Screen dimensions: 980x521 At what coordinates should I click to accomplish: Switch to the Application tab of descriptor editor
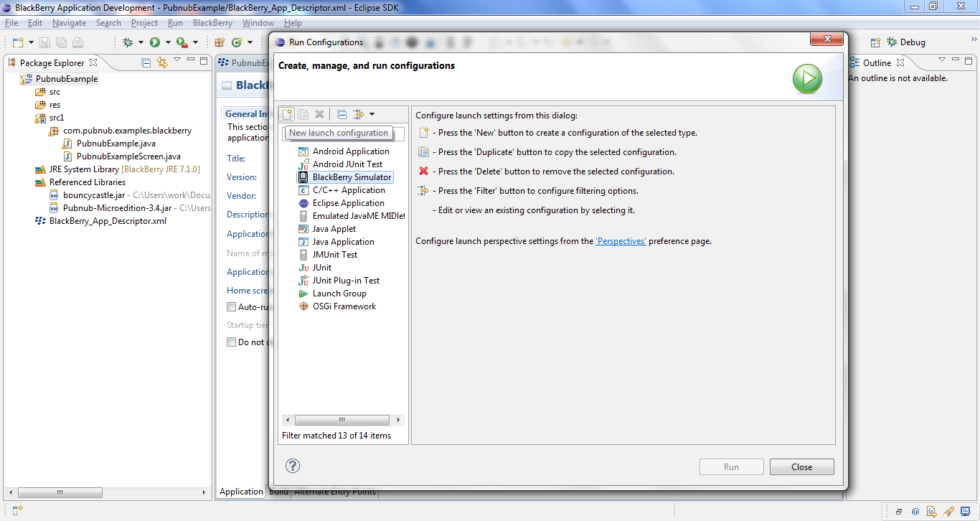241,492
